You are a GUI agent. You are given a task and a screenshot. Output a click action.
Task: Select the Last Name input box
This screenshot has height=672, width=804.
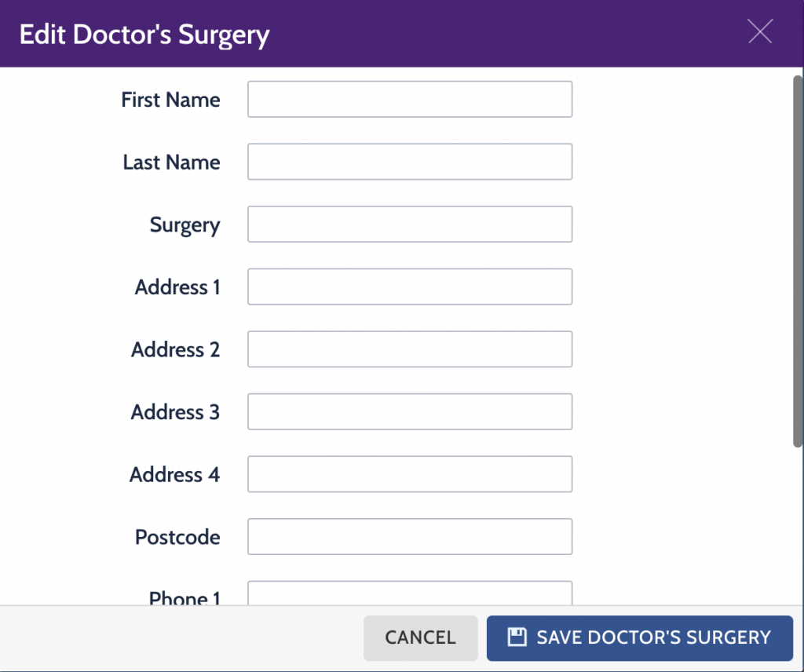(x=410, y=162)
